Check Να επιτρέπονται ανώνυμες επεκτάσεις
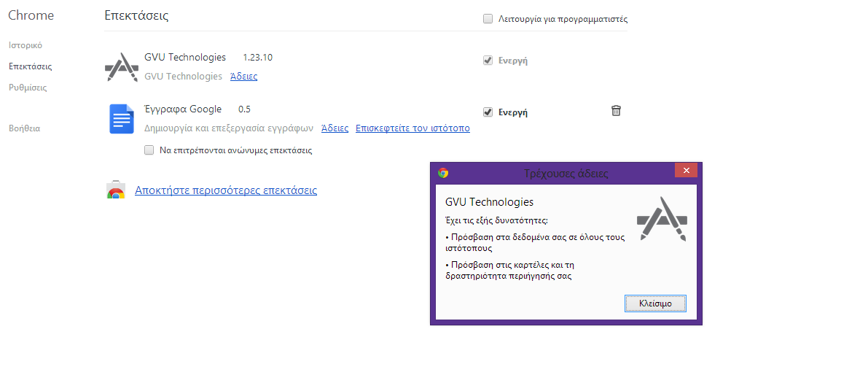 click(x=149, y=150)
